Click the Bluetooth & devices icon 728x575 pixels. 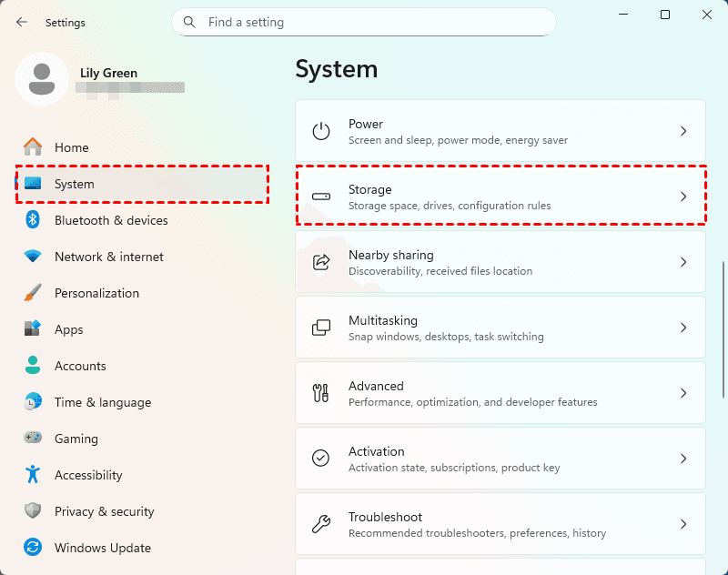pos(33,220)
